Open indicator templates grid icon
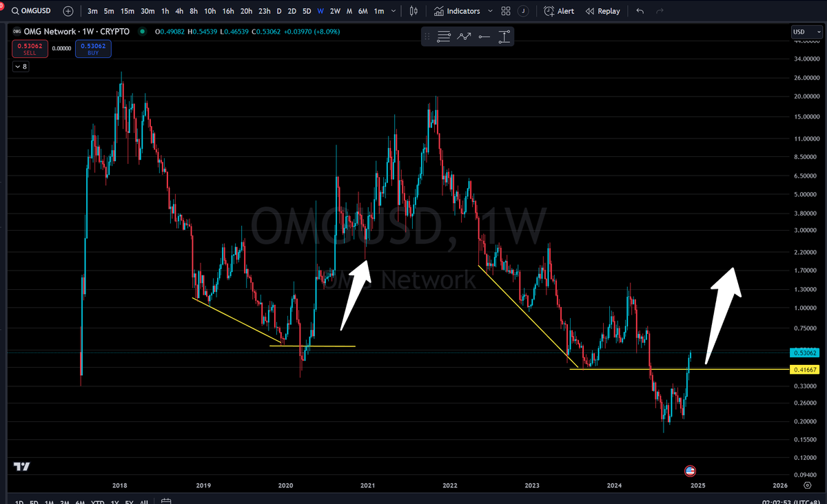 [x=506, y=11]
